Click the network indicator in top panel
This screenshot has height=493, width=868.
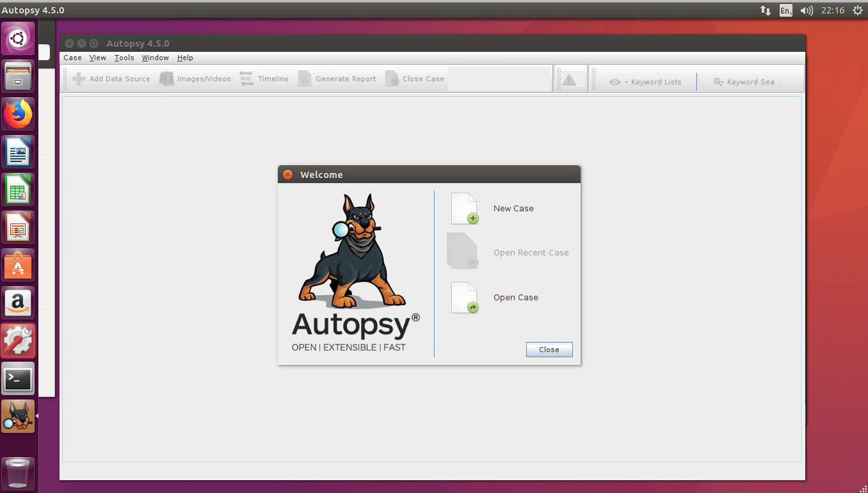(x=766, y=10)
